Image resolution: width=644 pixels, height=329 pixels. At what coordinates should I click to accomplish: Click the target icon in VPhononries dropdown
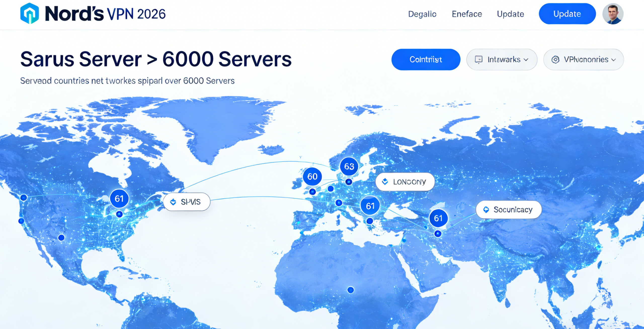(x=555, y=60)
